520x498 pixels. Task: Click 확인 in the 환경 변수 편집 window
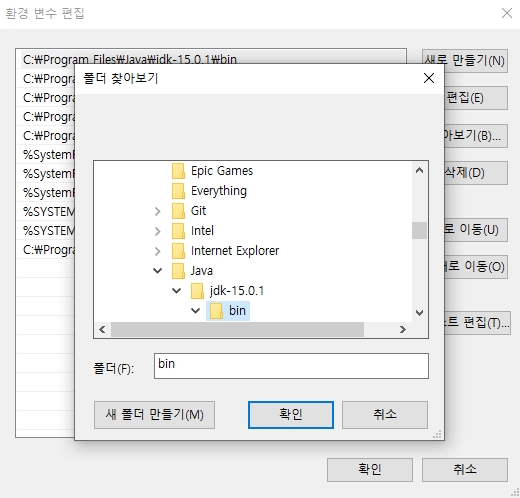(370, 470)
